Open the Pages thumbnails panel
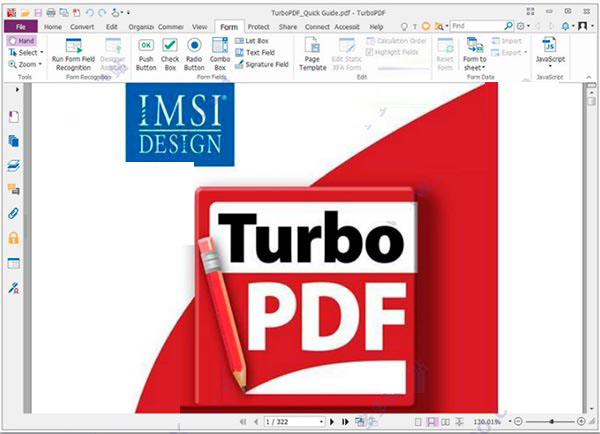Image resolution: width=600 pixels, height=434 pixels. 14,141
